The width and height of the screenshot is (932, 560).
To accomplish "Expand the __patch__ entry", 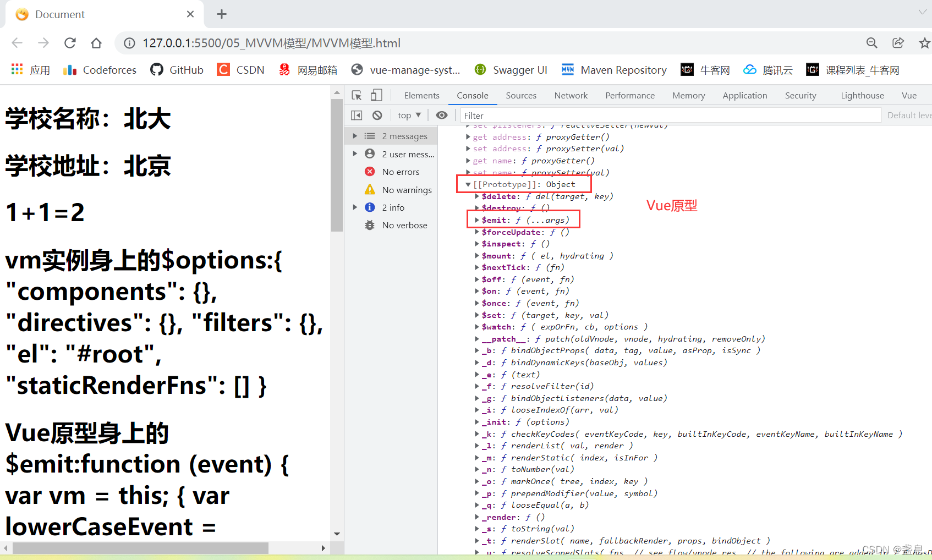I will (477, 339).
